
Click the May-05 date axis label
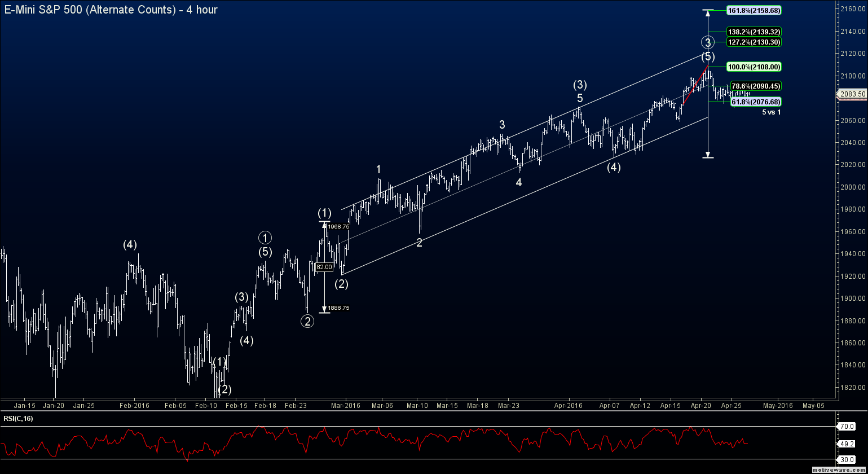point(813,405)
